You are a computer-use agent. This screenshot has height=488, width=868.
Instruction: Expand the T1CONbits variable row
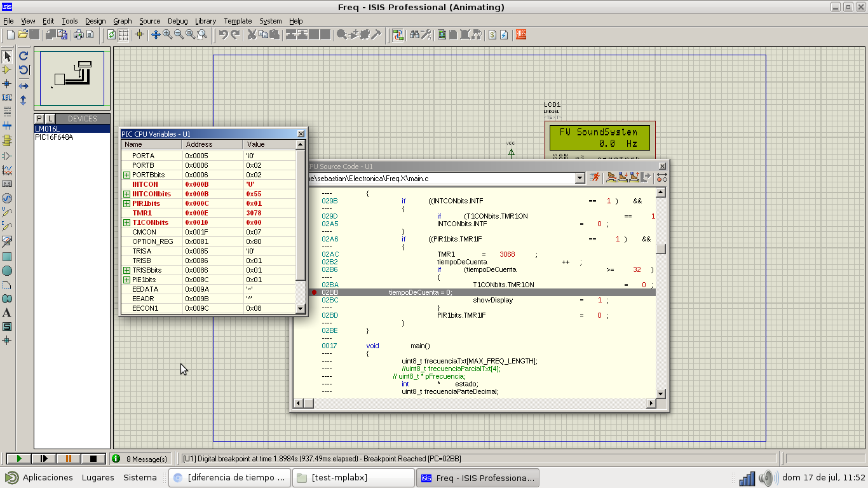(x=127, y=222)
